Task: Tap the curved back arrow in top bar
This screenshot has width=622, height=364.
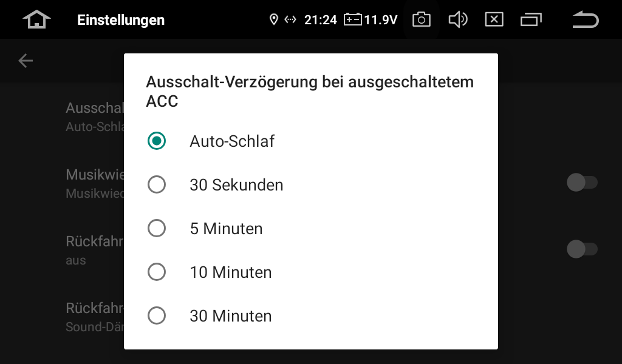Action: 586,19
